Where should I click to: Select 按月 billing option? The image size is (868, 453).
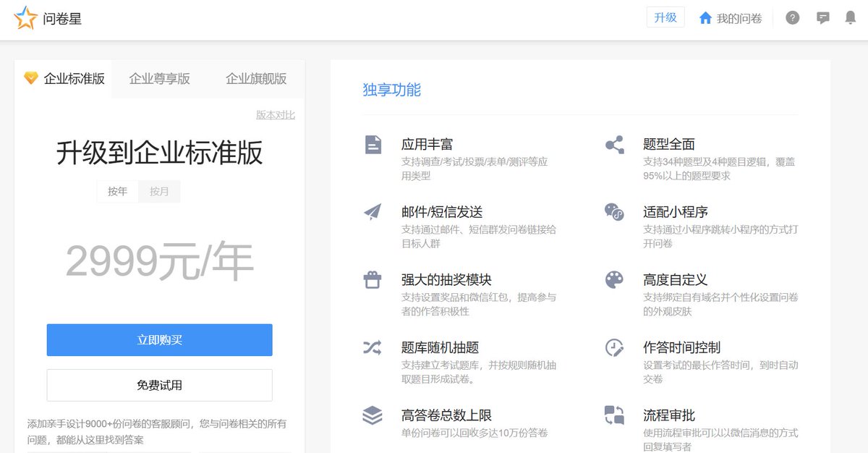point(159,192)
